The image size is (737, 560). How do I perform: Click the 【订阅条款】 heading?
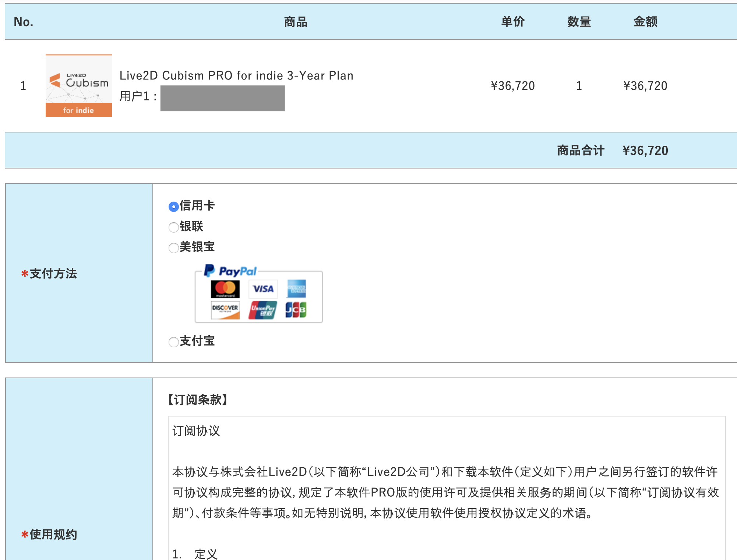pos(198,400)
